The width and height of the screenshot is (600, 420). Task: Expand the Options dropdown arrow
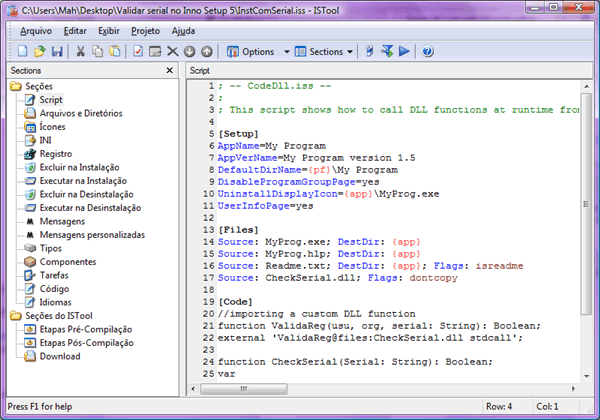(286, 52)
